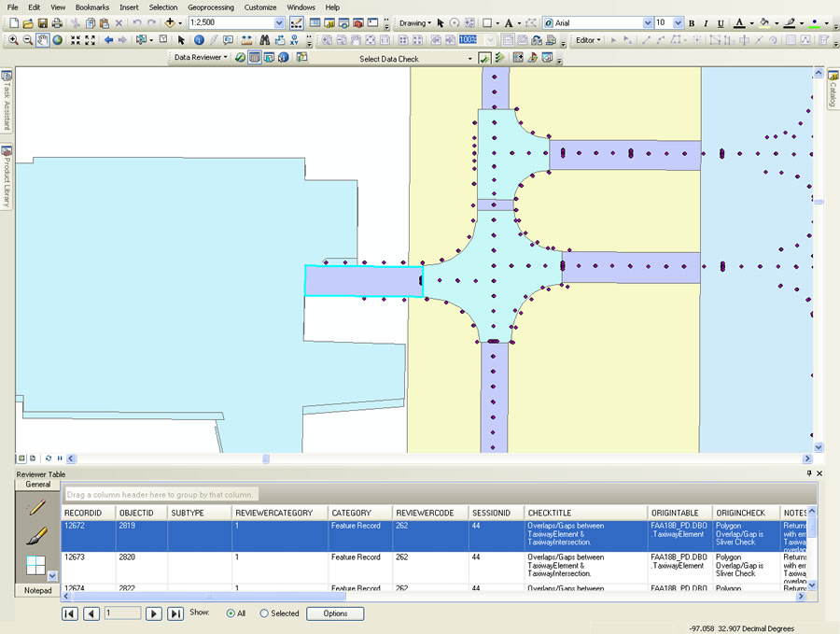Select the Zoom In tool

pos(13,40)
